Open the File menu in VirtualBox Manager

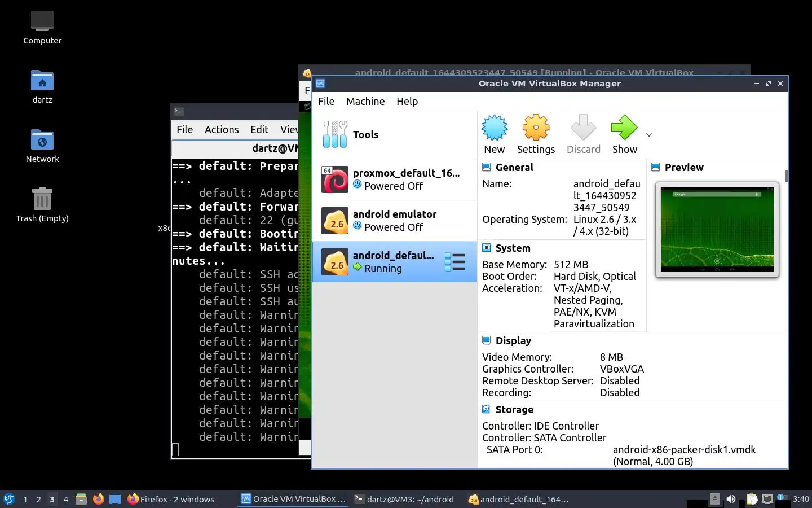(x=326, y=102)
